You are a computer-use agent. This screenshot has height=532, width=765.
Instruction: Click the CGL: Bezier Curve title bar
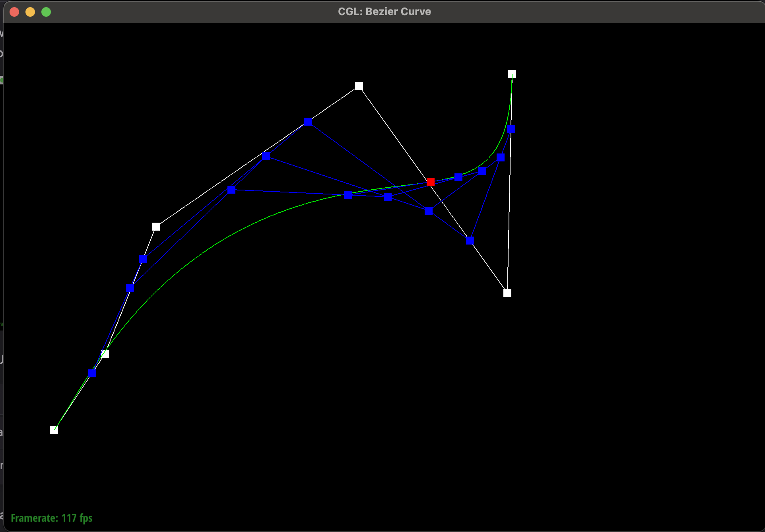pos(384,12)
